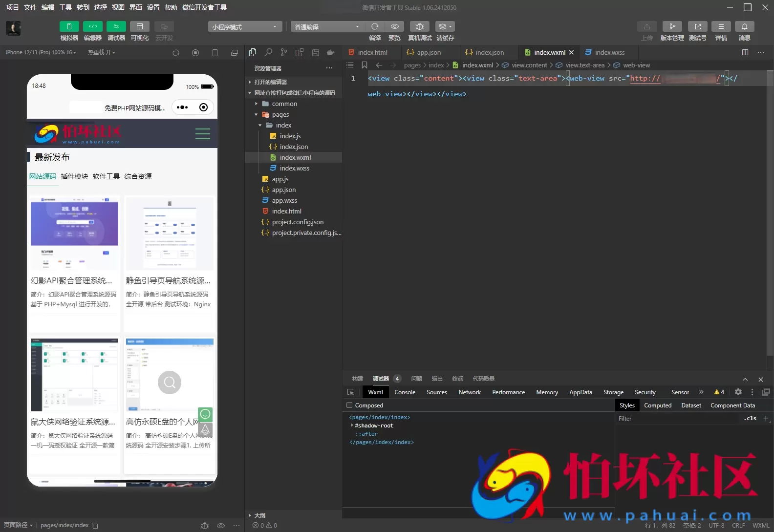Toggle the Composed checkbox
This screenshot has height=532, width=774.
[349, 405]
